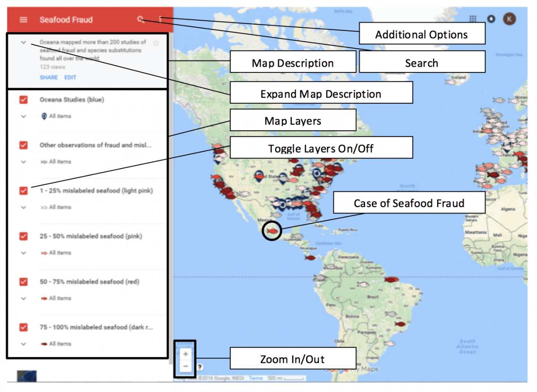Click the Seafood Fraud map title

(66, 20)
